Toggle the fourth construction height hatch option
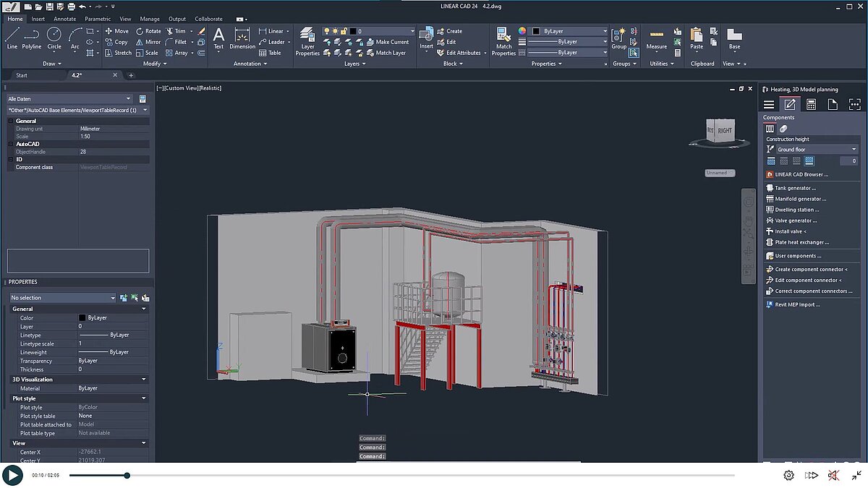Viewport: 868px width, 488px height. click(x=808, y=160)
